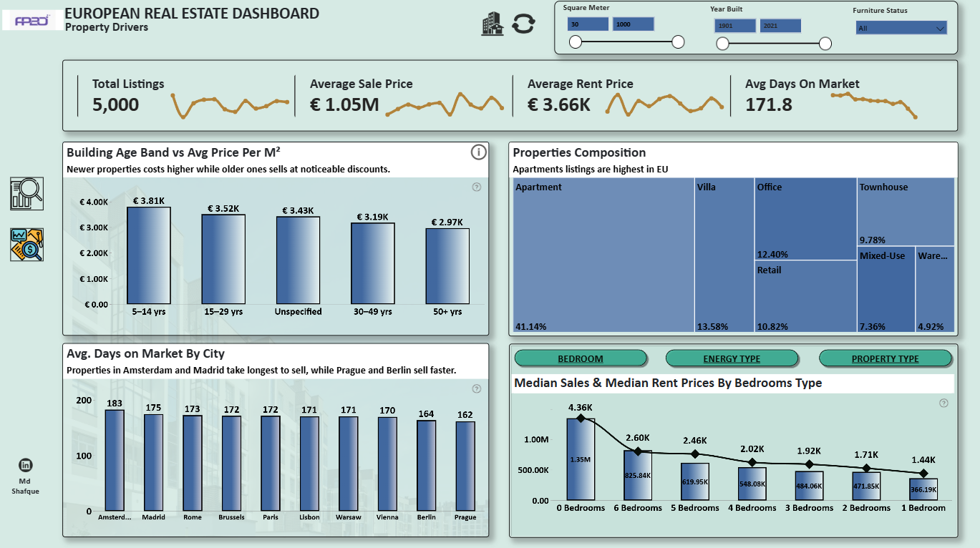Select the 1 Bedroom sales bar
This screenshot has height=548, width=980.
(923, 489)
